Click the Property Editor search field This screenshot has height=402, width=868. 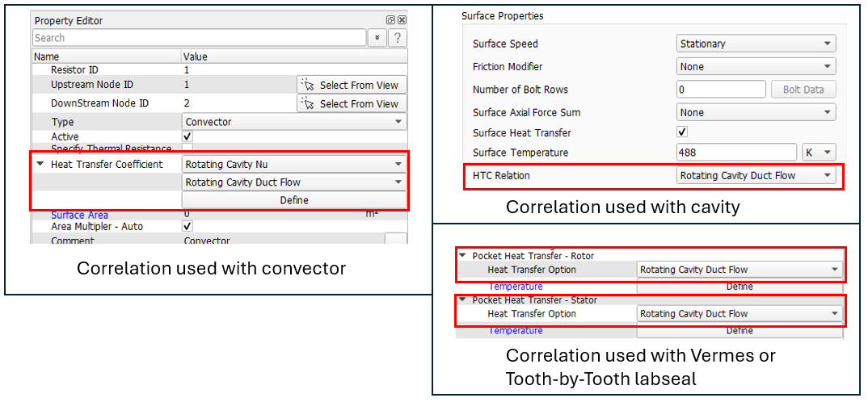coord(199,38)
